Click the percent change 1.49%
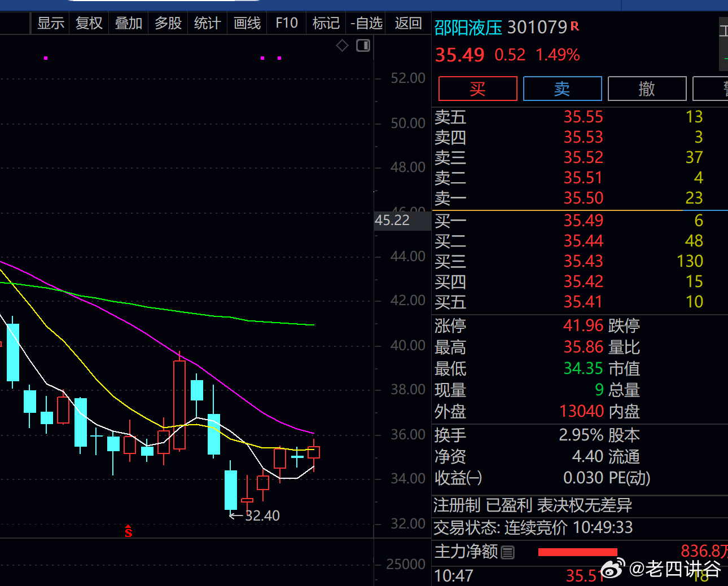This screenshot has width=728, height=586. 558,55
